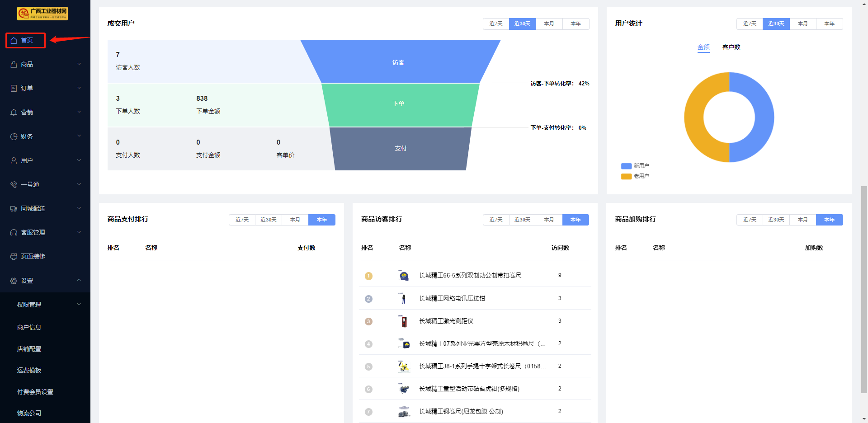
Task: Click the 客服管理 headset icon
Action: click(x=14, y=233)
